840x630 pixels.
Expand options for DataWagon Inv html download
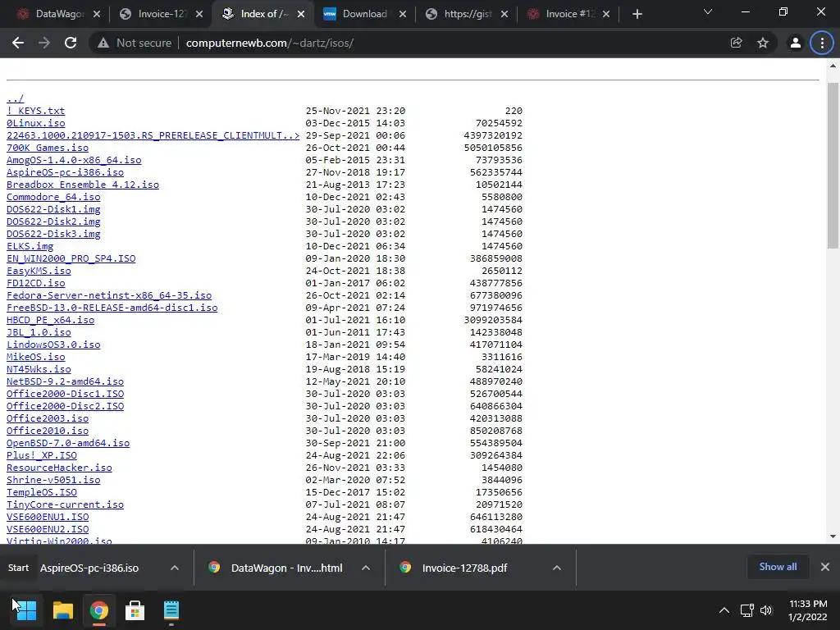pos(366,568)
